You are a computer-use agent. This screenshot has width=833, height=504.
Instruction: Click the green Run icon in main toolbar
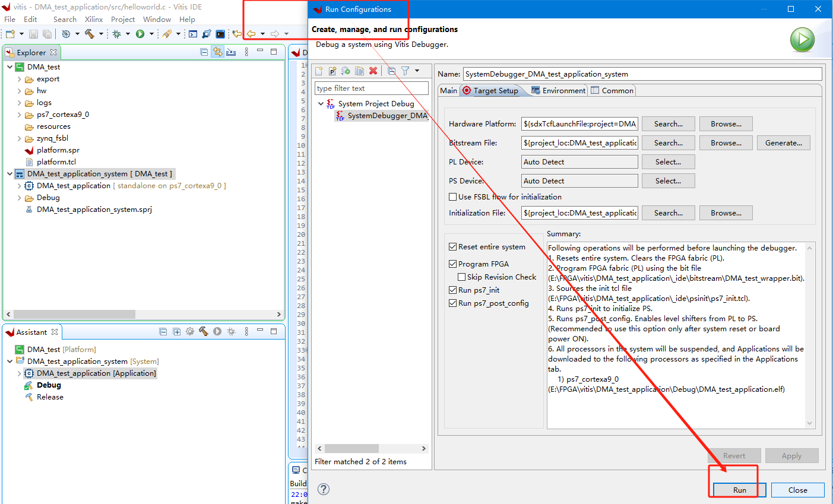point(140,34)
